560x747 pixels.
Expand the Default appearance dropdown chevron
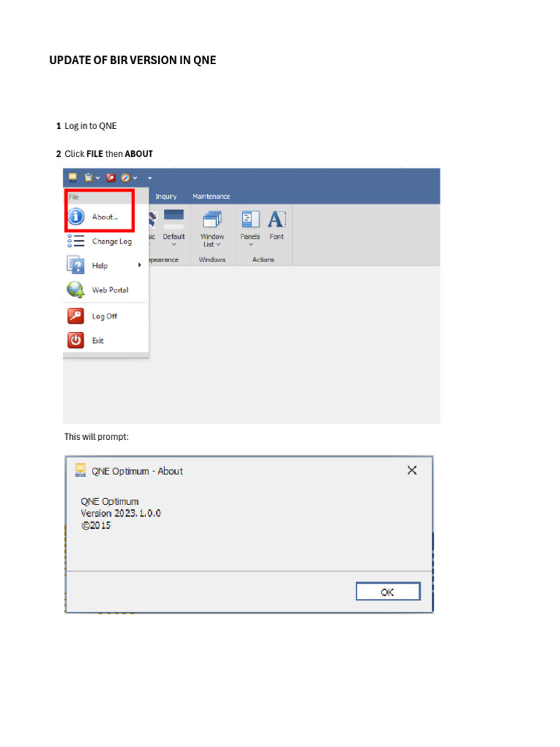pos(174,245)
